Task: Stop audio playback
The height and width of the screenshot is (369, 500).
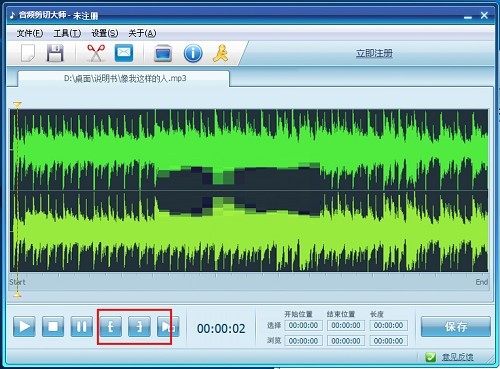Action: [x=53, y=327]
